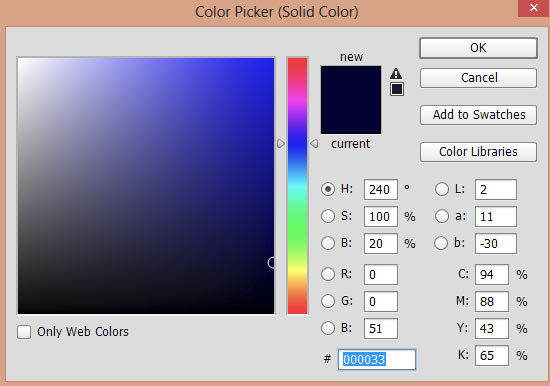This screenshot has width=550, height=386.
Task: Click the brightness field showing 20
Action: pyautogui.click(x=381, y=244)
